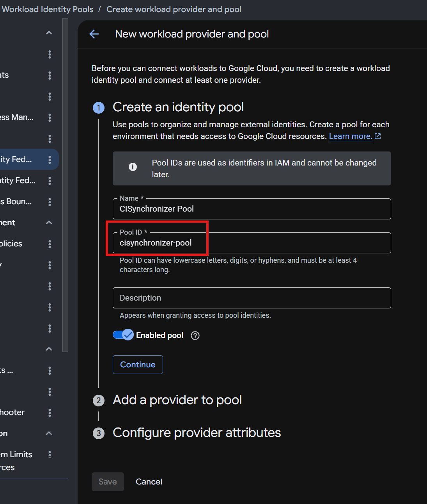Open the three-dot menu for 'em Limits'
This screenshot has width=427, height=504.
50,454
